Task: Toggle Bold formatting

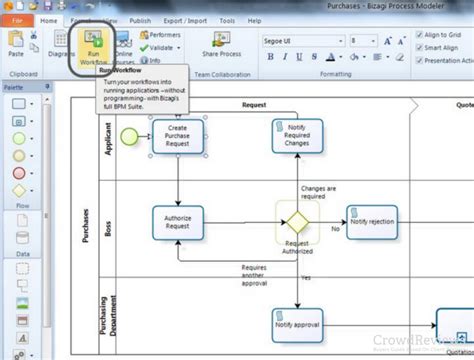Action: [x=270, y=57]
